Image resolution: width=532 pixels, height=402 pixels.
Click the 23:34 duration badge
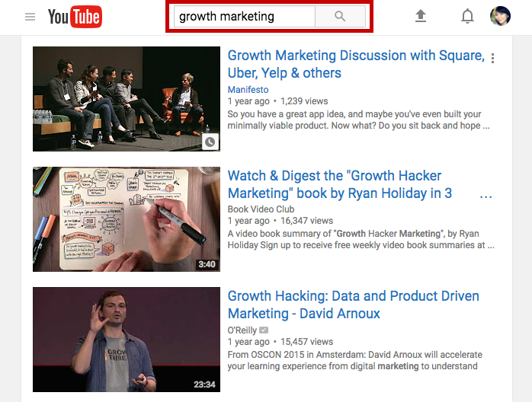coord(204,384)
